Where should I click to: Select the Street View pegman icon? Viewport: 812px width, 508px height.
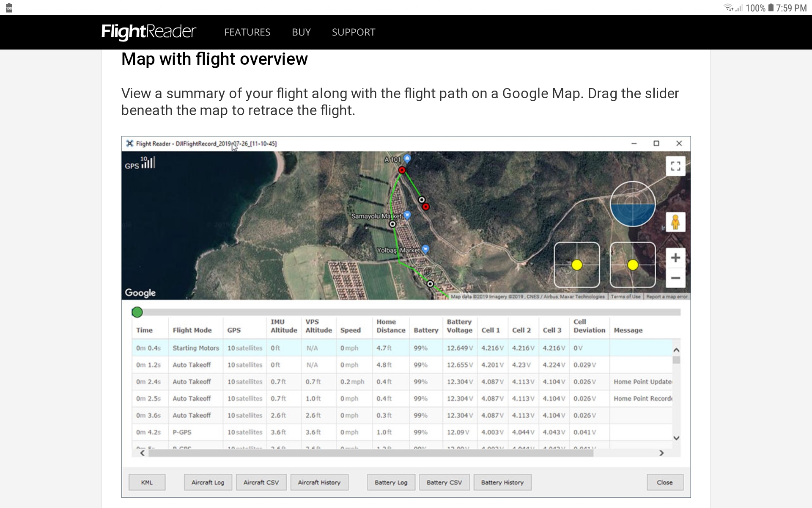point(675,222)
